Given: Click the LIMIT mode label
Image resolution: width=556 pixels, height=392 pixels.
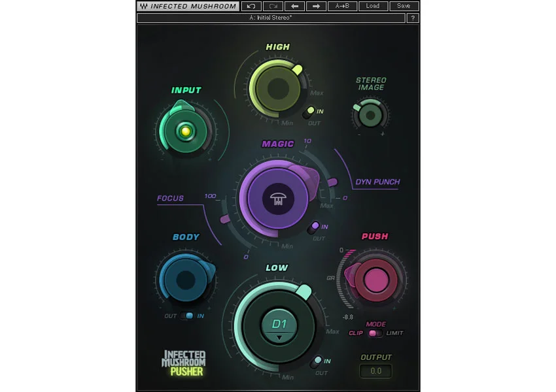Looking at the screenshot, I should [x=394, y=333].
